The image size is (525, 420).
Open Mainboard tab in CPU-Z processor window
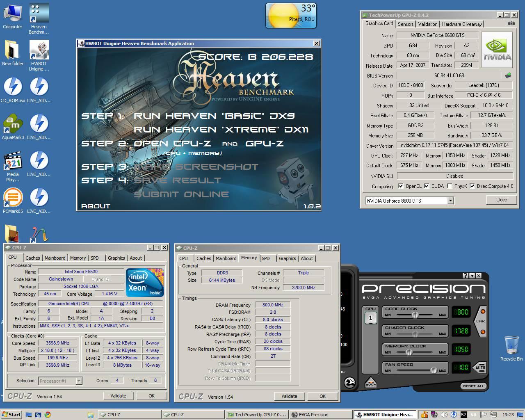pos(55,258)
